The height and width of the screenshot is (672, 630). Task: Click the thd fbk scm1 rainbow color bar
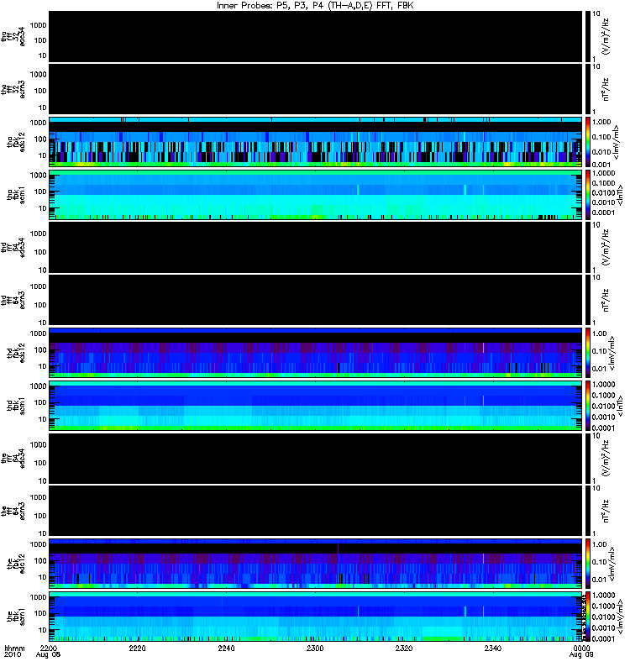click(588, 406)
